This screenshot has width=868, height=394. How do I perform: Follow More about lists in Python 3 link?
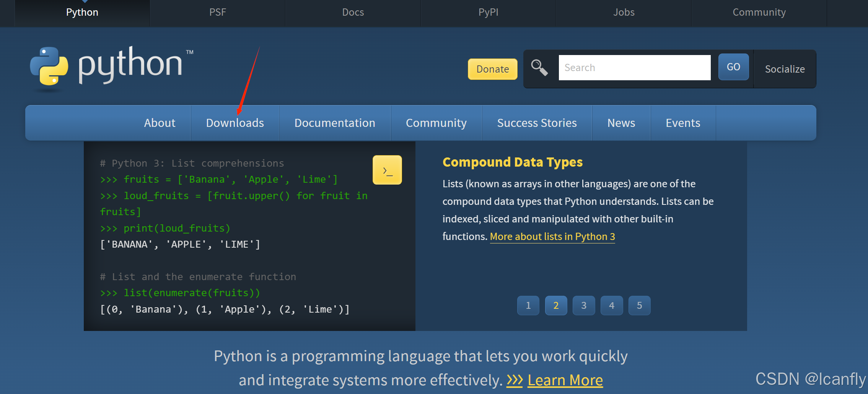coord(552,237)
